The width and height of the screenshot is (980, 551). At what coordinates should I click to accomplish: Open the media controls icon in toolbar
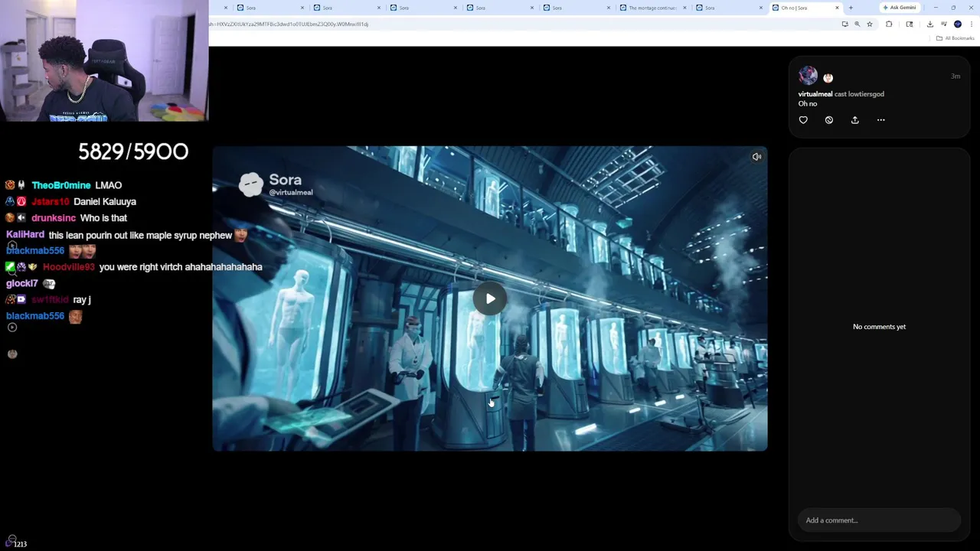click(944, 24)
